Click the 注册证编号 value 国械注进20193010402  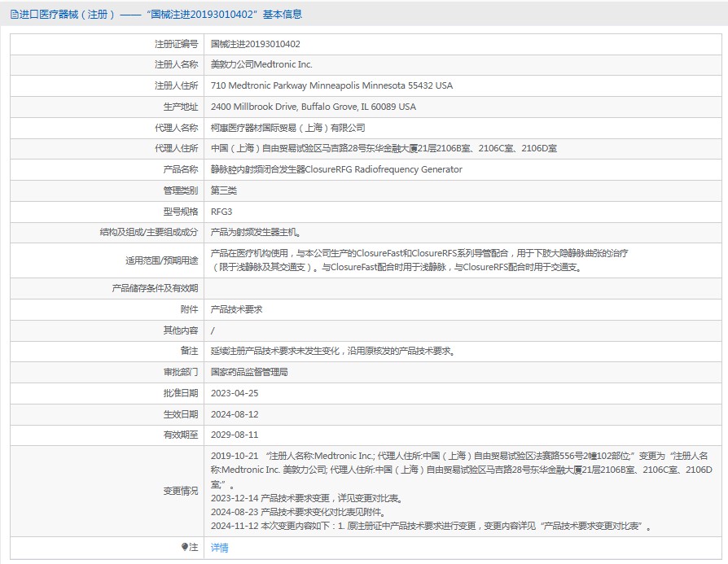(x=255, y=44)
